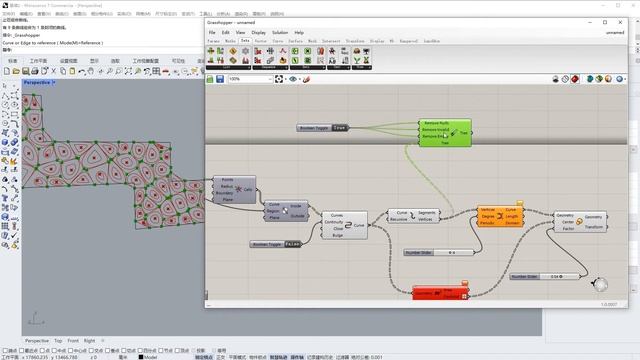The width and height of the screenshot is (640, 360).
Task: Click the Copy icon in Rhino toolbar
Action: (x=63, y=71)
